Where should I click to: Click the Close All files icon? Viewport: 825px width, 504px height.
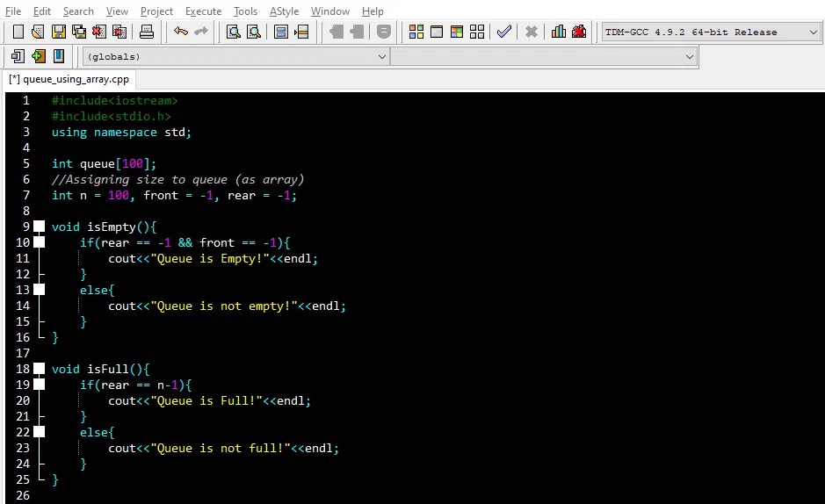[119, 32]
